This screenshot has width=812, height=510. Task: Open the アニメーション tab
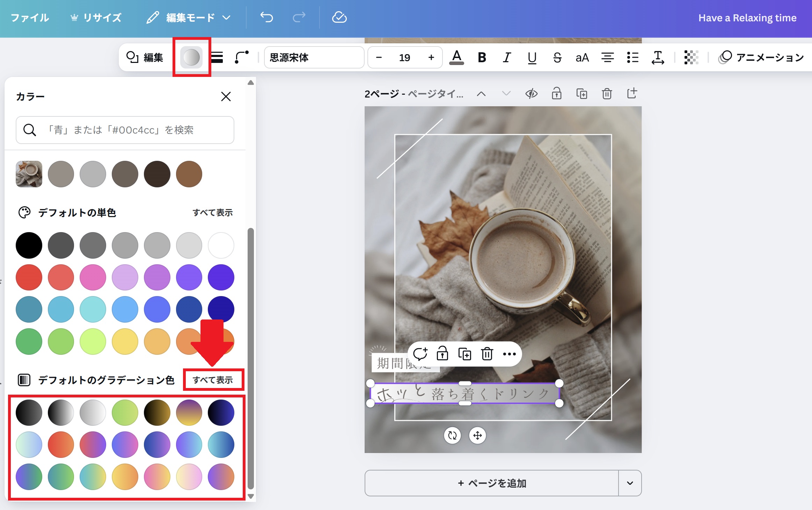coord(761,57)
